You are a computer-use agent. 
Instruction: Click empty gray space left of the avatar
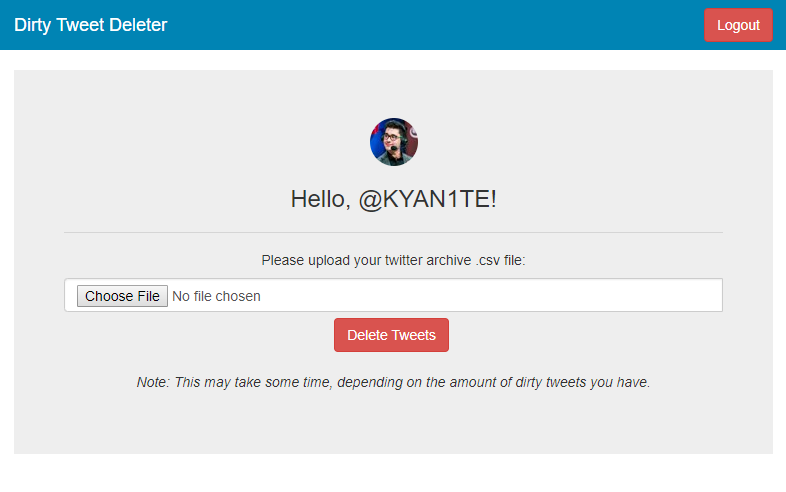point(200,142)
